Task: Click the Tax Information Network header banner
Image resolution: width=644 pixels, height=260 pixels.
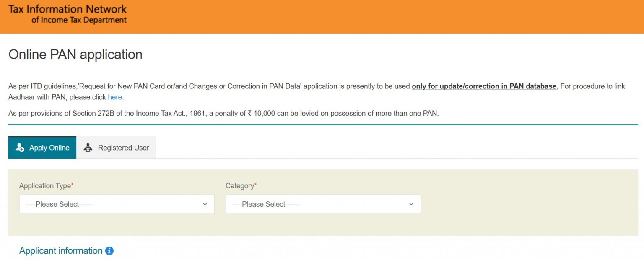Action: click(x=67, y=13)
